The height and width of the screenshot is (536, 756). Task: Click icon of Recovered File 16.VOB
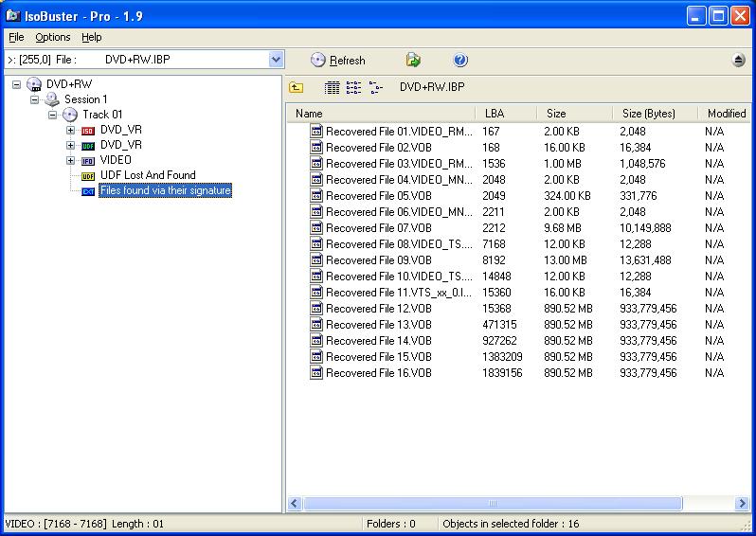[316, 372]
